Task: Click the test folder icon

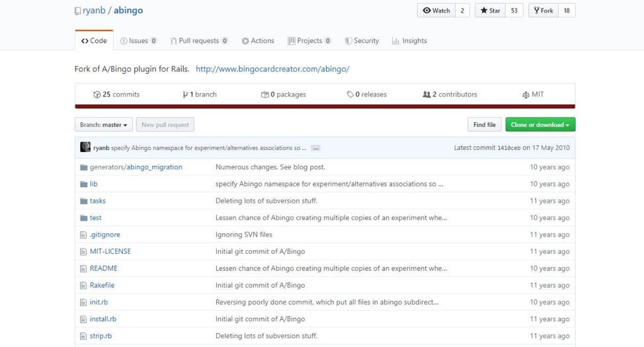Action: tap(84, 217)
